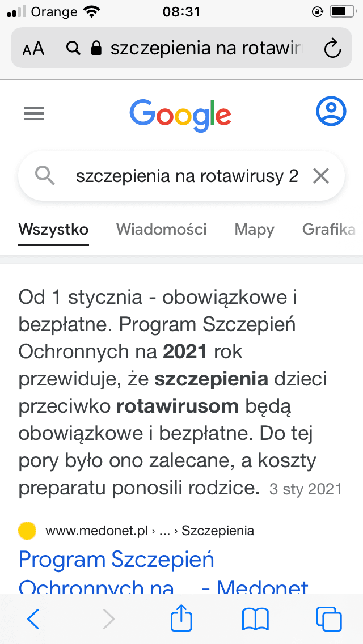The height and width of the screenshot is (644, 363).
Task: Focus the Google search input field
Action: [x=187, y=176]
